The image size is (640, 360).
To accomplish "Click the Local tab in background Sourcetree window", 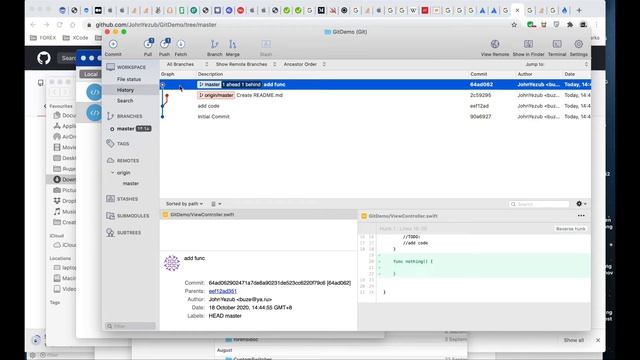I will tap(90, 74).
